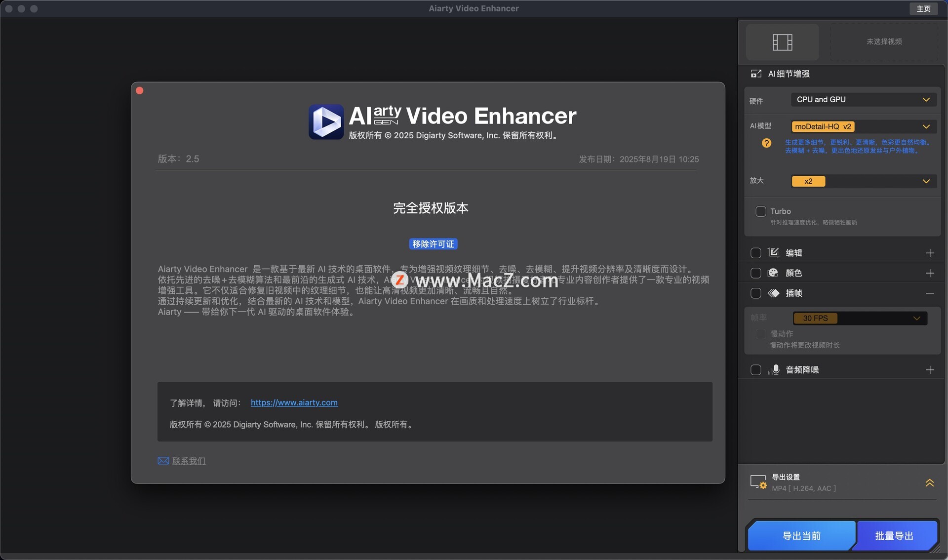The image size is (948, 560).
Task: Click the edit pencil icon beside 编辑
Action: coord(774,252)
